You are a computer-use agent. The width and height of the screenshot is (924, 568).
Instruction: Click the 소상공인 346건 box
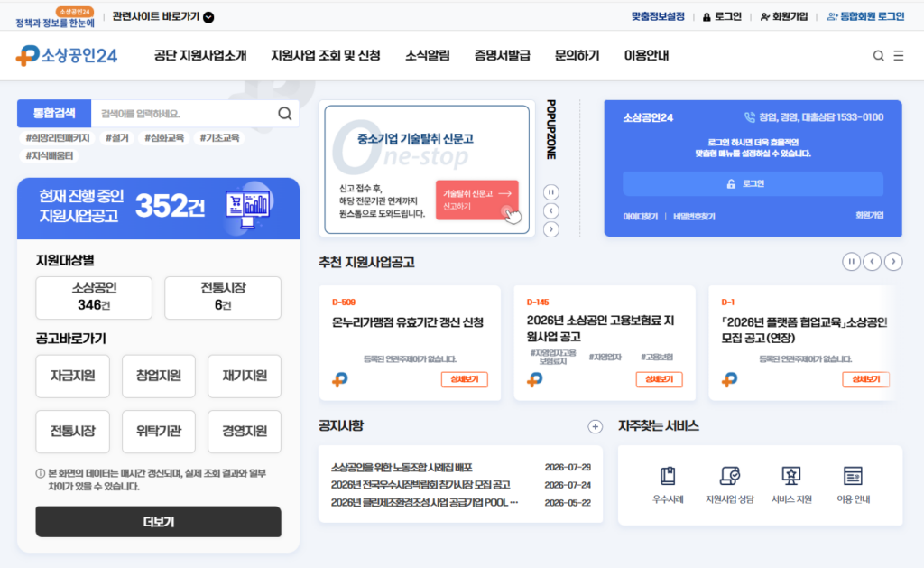pos(94,298)
